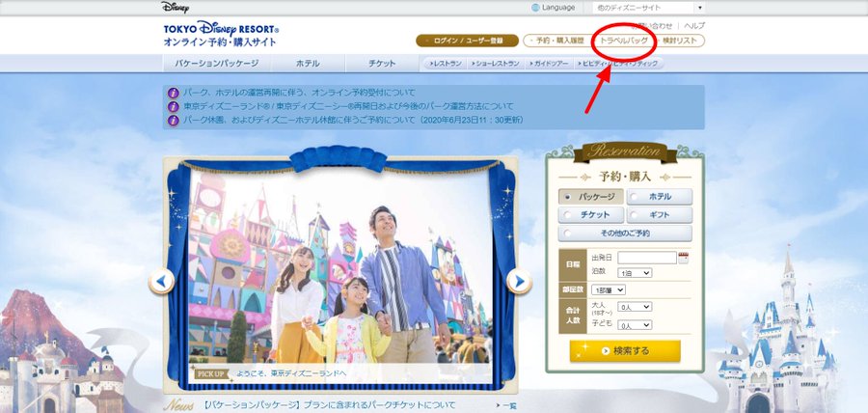Image resolution: width=868 pixels, height=413 pixels.
Task: Click ログイン / ユーザー登録 button
Action: point(468,41)
